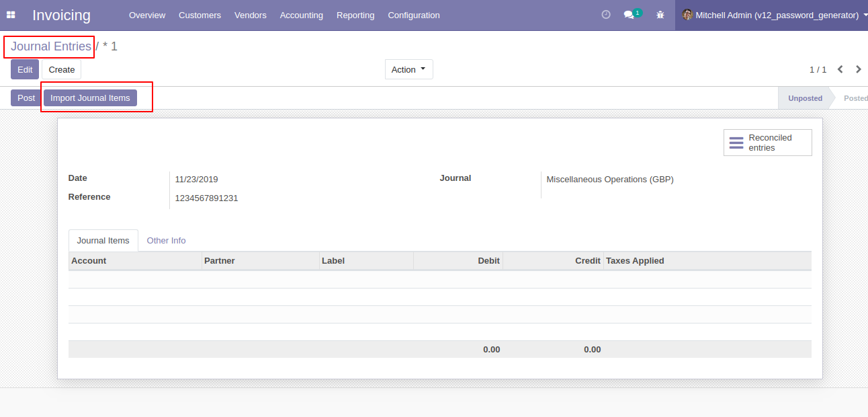
Task: Select the Unposted status stage
Action: (x=805, y=98)
